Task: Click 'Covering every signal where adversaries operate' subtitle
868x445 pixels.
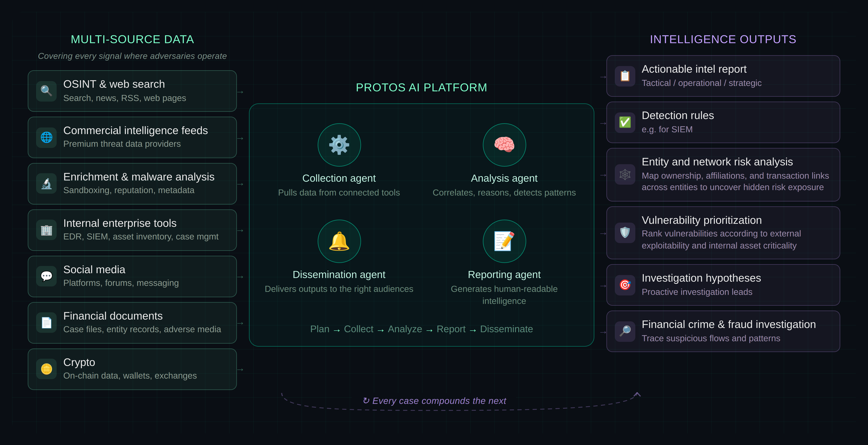Action: coord(132,56)
